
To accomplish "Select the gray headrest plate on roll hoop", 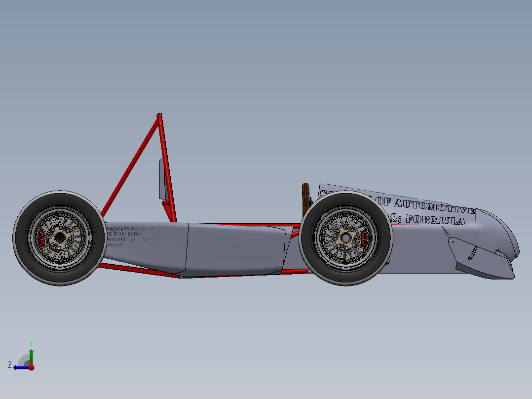I will [x=162, y=179].
